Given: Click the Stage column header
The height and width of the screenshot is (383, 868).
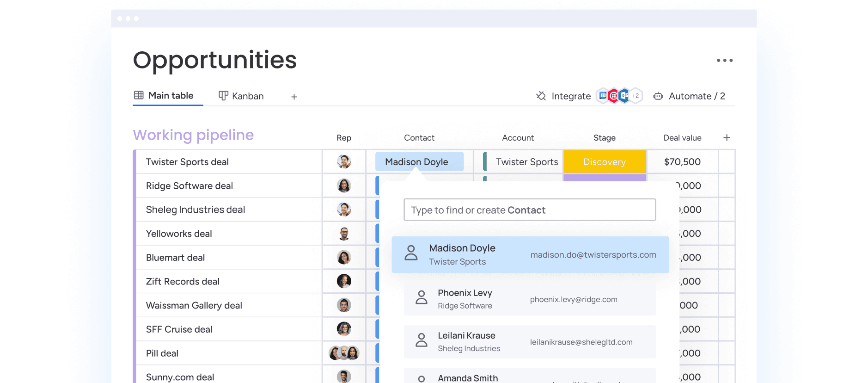Looking at the screenshot, I should pos(605,137).
